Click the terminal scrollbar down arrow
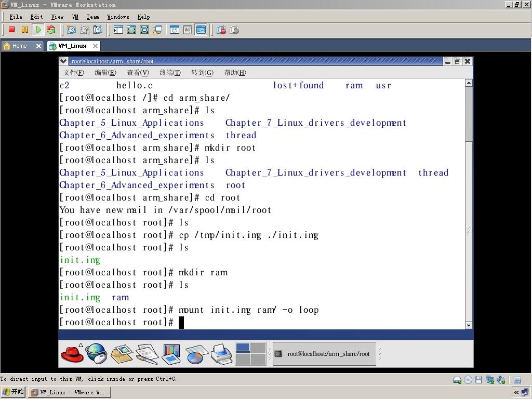Screen dimensions: 532x399 (x=469, y=325)
